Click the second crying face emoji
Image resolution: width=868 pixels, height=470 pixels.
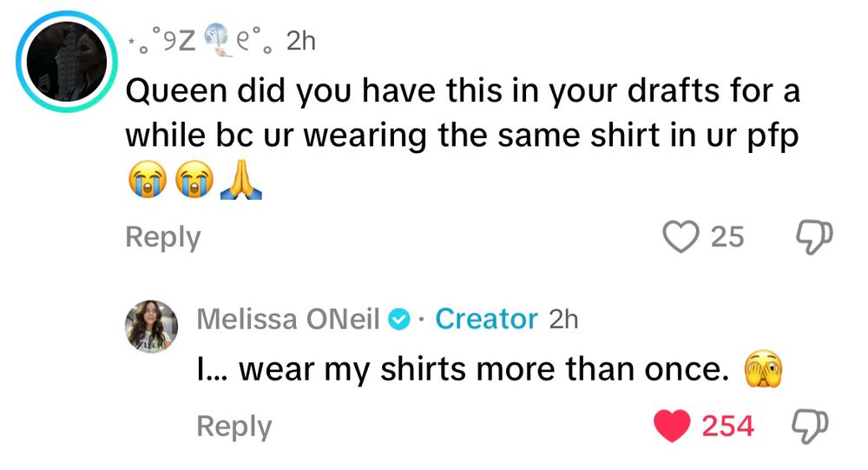[x=194, y=180]
